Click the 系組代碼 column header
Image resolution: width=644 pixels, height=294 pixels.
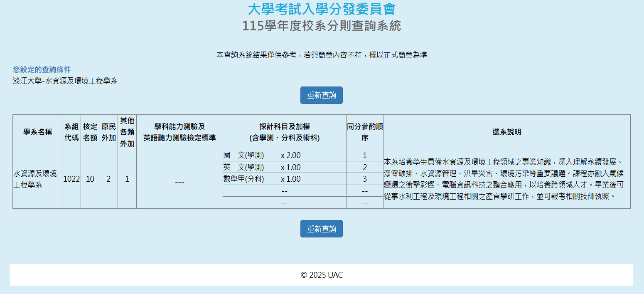click(x=71, y=132)
